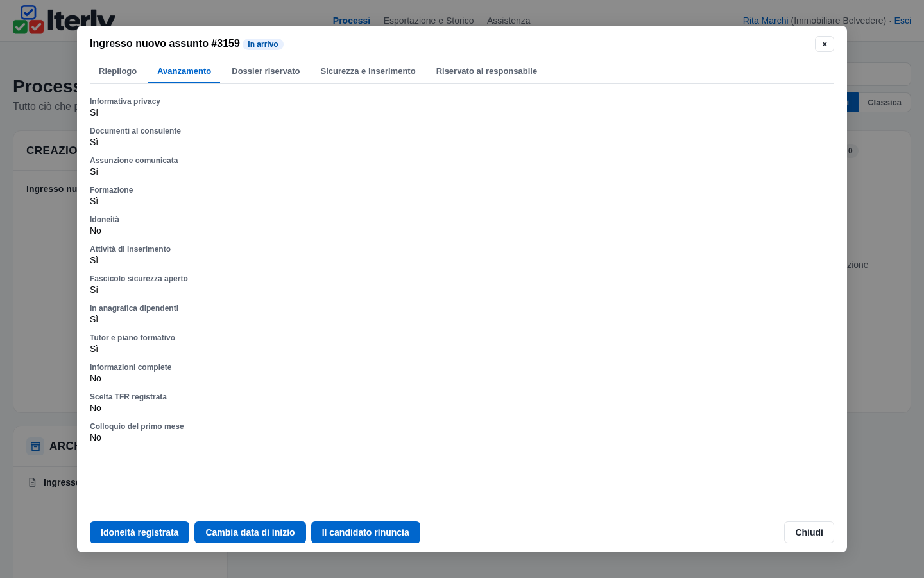Click the Documenti al consulente label
Screen dimensions: 924x578
[135, 131]
